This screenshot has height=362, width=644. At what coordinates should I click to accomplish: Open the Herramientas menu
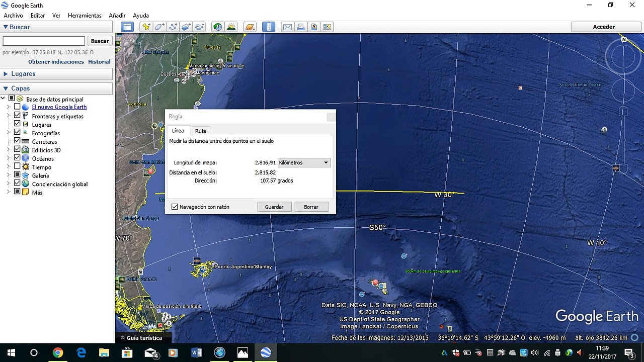85,16
